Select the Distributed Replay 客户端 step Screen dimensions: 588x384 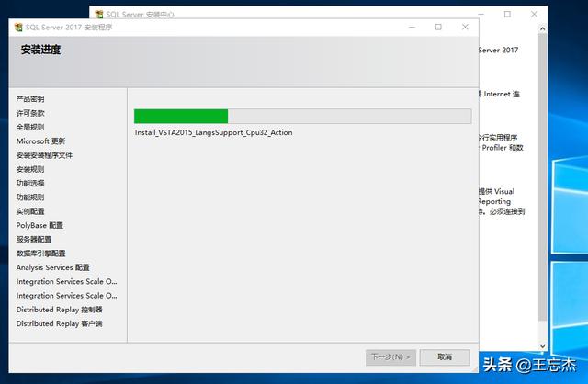tap(59, 323)
